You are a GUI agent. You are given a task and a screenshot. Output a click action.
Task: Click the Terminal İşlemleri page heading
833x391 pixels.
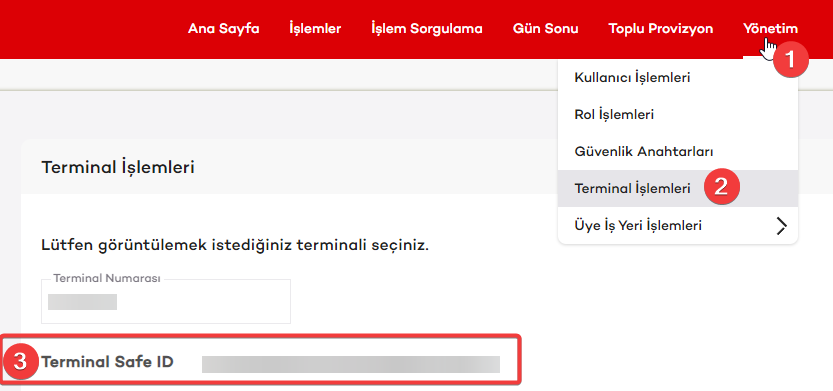point(118,167)
